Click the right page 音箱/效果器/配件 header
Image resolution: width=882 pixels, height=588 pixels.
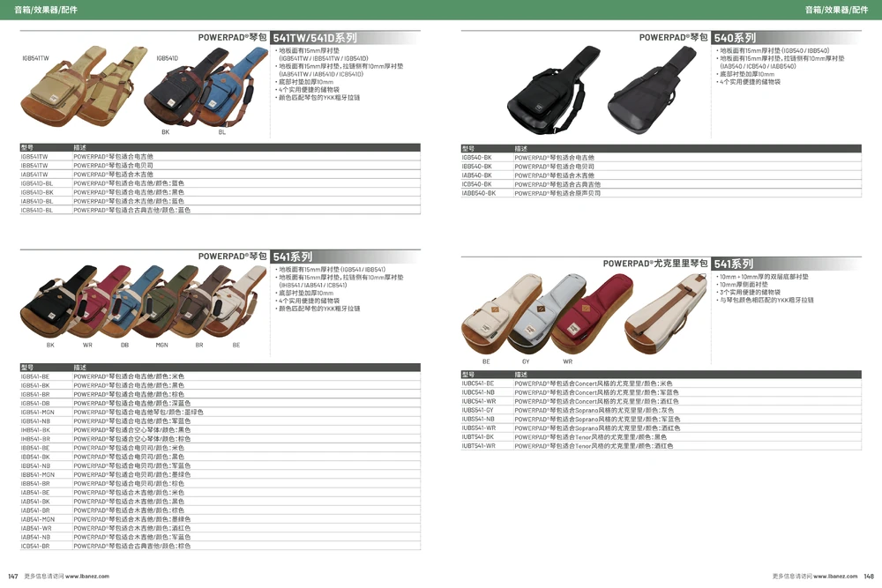pyautogui.click(x=836, y=10)
